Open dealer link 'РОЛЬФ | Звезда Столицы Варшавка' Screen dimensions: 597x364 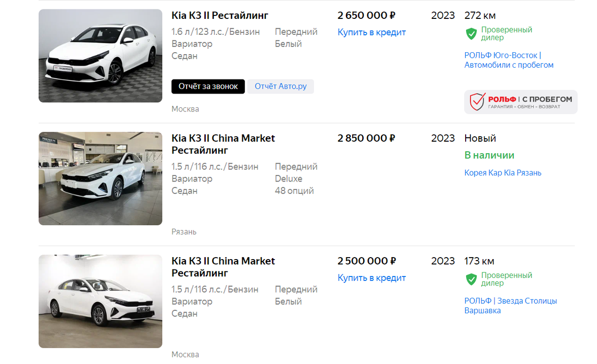click(x=510, y=306)
